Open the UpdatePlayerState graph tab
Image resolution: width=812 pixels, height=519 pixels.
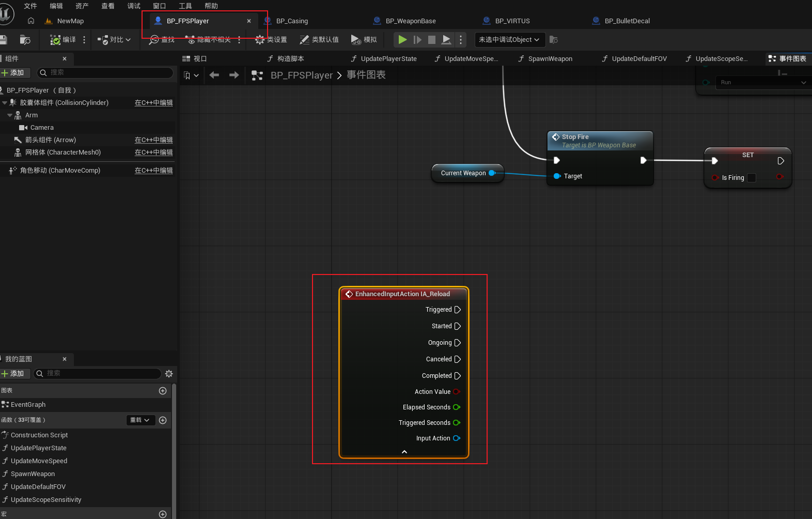coord(384,59)
